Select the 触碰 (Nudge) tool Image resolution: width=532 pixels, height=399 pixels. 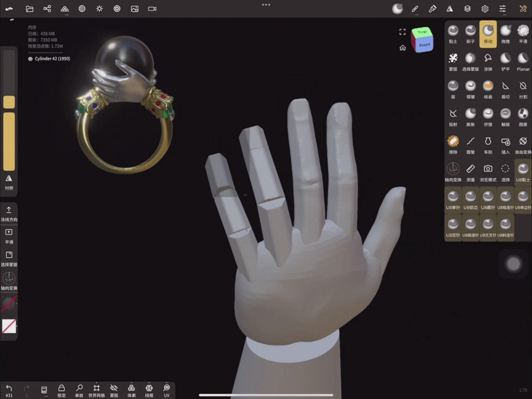(506, 117)
